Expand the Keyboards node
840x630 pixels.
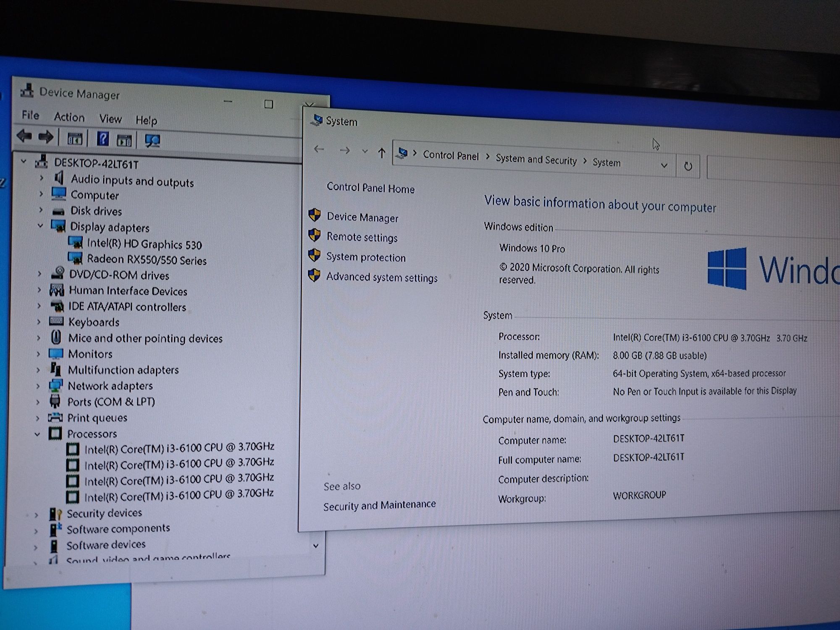click(39, 322)
